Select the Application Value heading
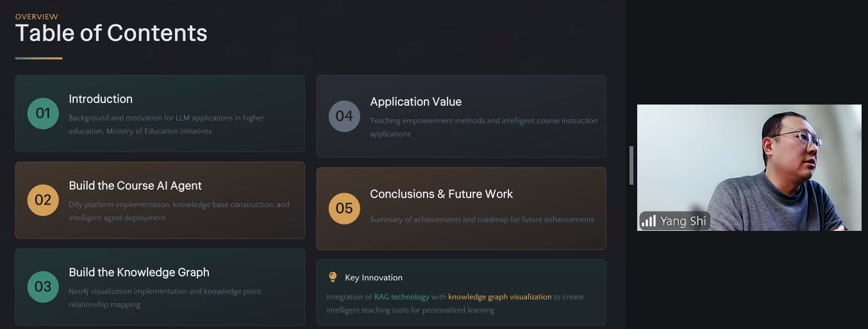The image size is (868, 329). click(x=415, y=101)
